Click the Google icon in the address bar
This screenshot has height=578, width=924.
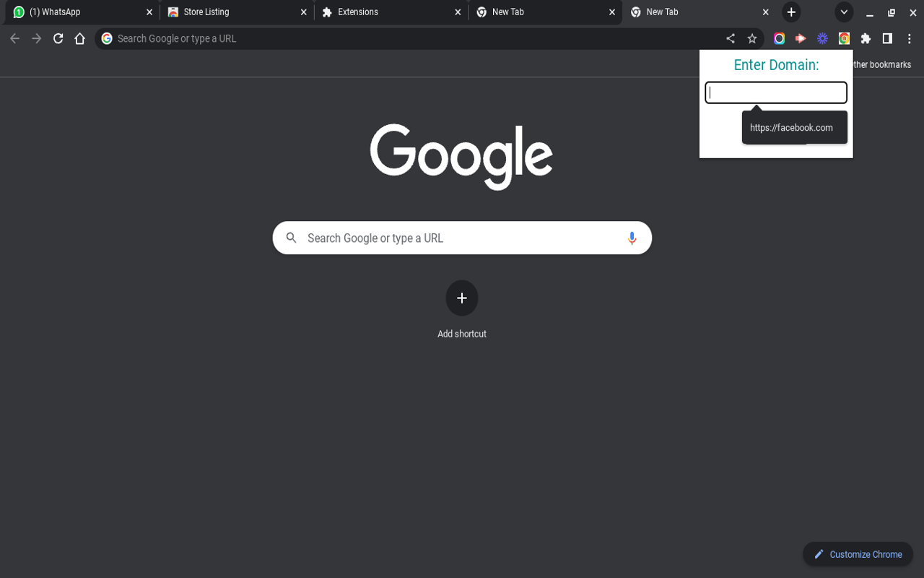point(107,38)
